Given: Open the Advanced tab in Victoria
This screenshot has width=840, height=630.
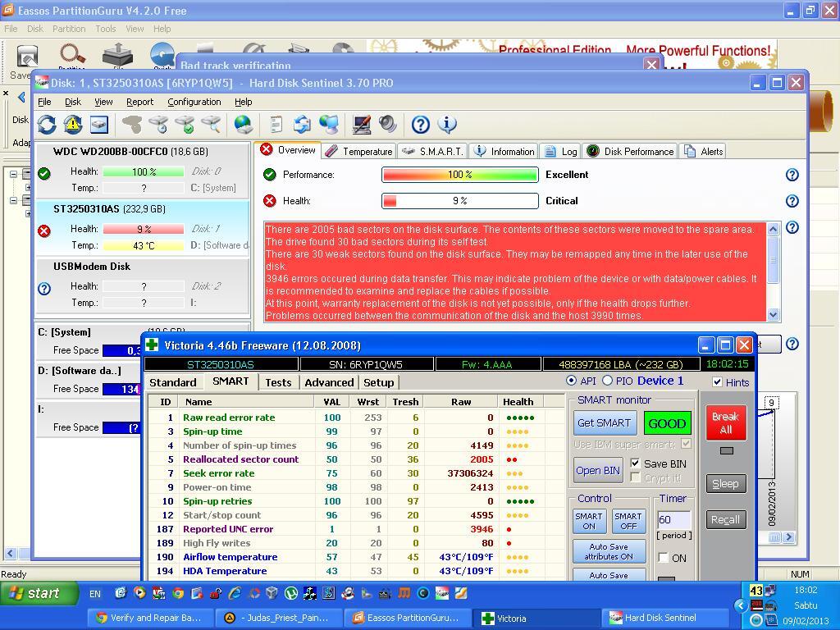Looking at the screenshot, I should (329, 382).
